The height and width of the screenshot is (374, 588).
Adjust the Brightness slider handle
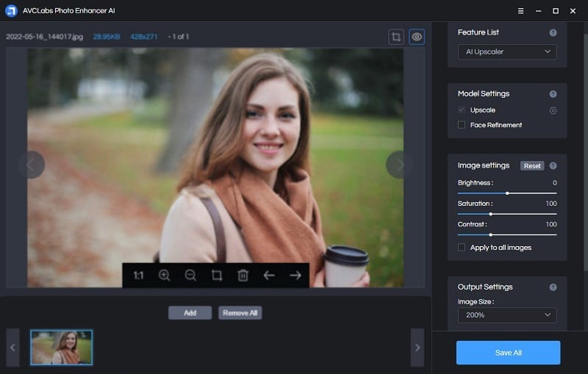pos(507,193)
